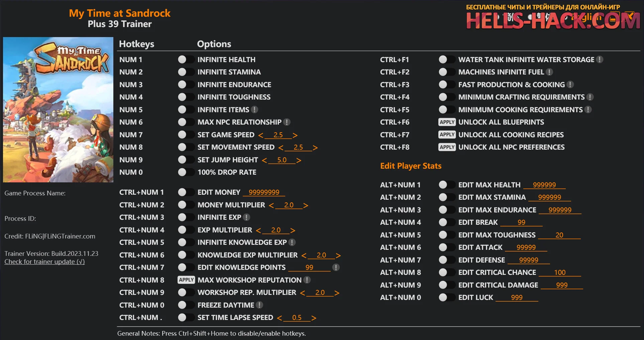Click the Edit Money value field

tap(264, 192)
